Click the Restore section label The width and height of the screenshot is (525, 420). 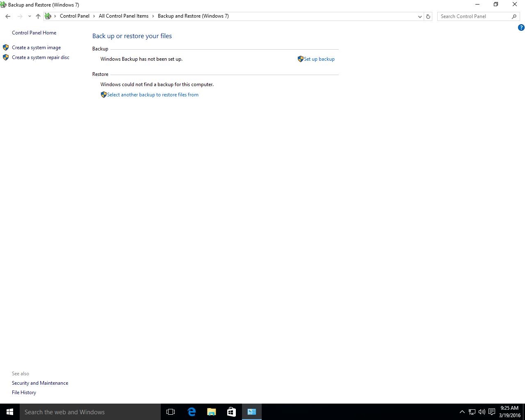100,74
